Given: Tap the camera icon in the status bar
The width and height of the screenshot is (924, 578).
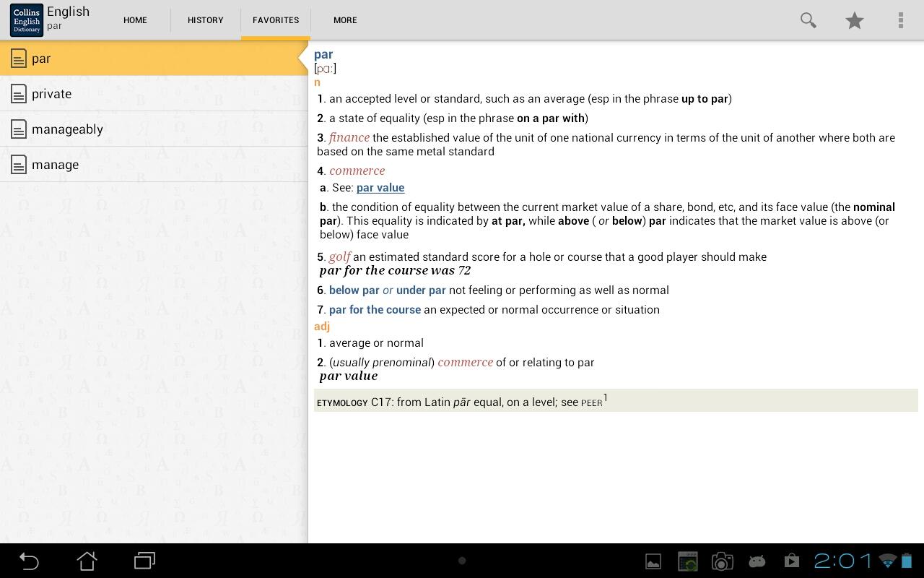Looking at the screenshot, I should coord(722,561).
